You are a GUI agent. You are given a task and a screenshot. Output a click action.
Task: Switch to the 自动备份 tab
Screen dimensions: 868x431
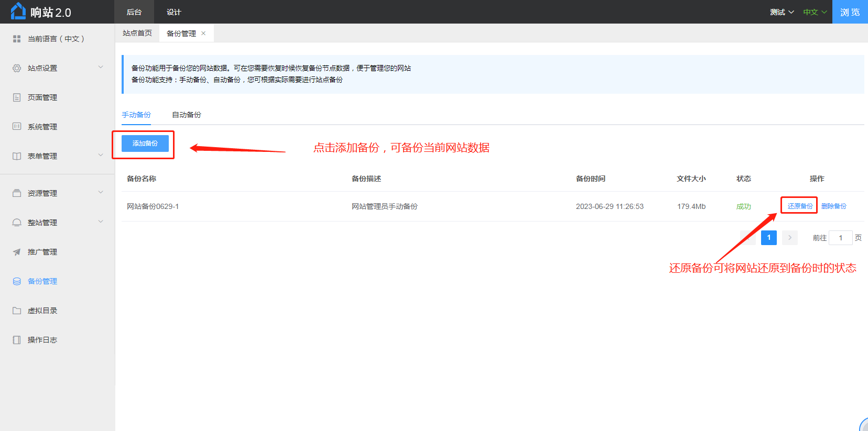point(187,115)
